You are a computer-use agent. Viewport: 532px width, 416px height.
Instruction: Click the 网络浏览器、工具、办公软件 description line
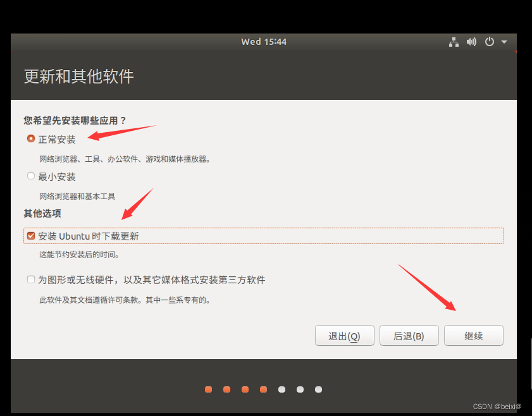(x=124, y=159)
